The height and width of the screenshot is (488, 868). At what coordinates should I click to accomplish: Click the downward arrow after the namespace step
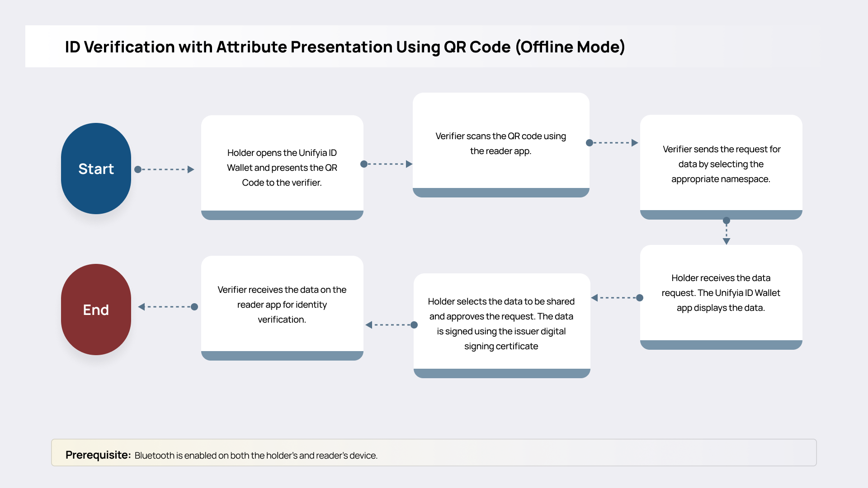pyautogui.click(x=726, y=233)
